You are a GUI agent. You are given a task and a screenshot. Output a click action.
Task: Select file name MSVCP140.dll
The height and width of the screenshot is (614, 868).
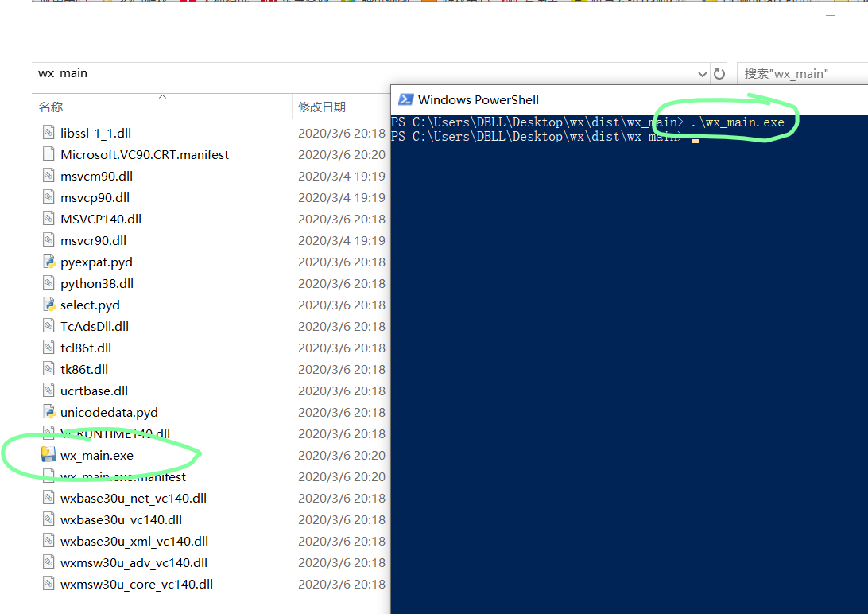[101, 219]
